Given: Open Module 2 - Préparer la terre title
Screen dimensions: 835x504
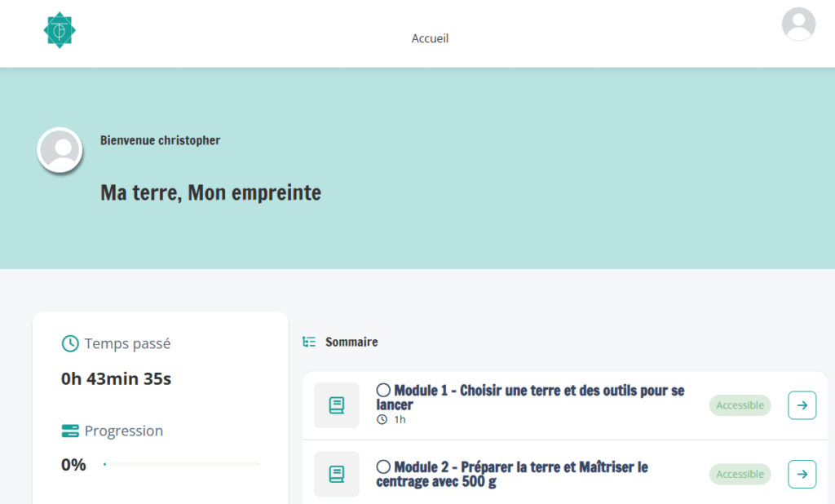Looking at the screenshot, I should click(512, 474).
